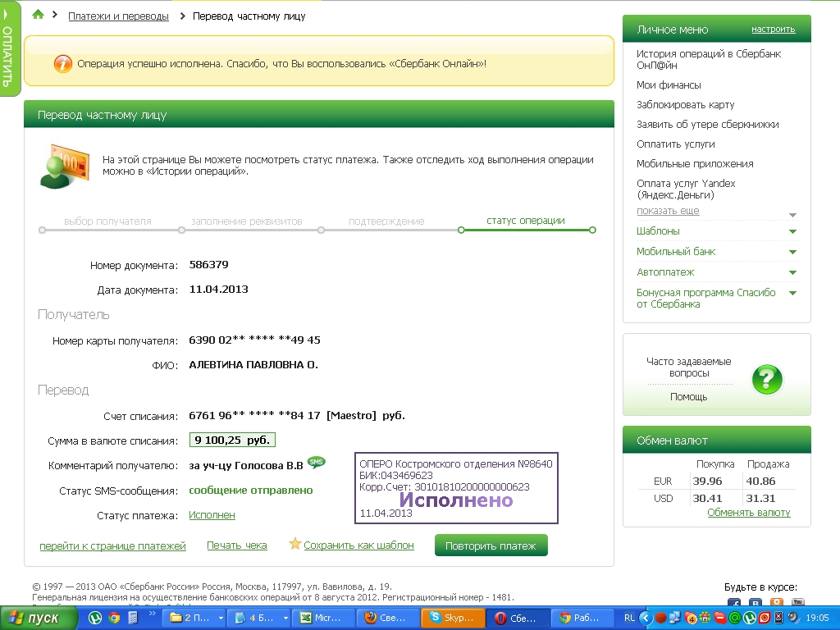Open Помощь link in FAQ box
Screen dimensions: 840x630
coord(688,397)
